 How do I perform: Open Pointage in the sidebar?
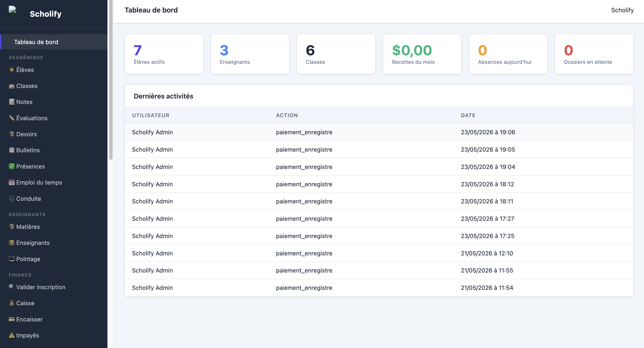(x=54, y=259)
